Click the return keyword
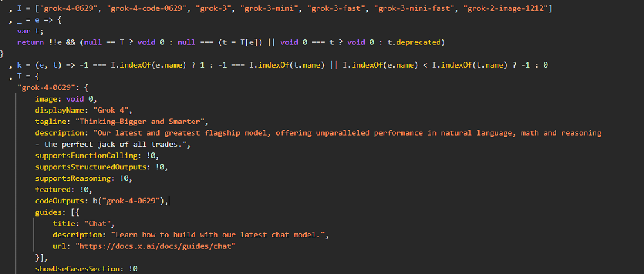Screen dimensions: 644x274 click(x=31, y=42)
